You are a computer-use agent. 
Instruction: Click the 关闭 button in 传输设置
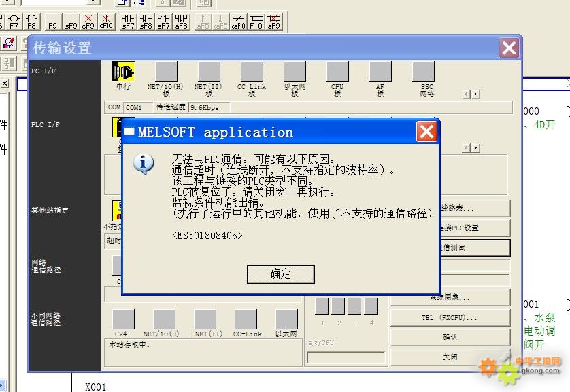tap(450, 357)
